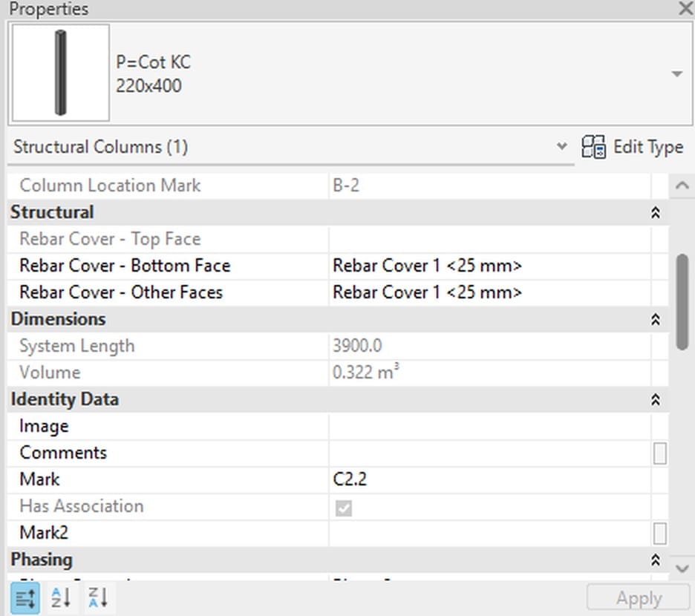Click the Comments value field
Screen dimensions: 695x616
coord(490,453)
